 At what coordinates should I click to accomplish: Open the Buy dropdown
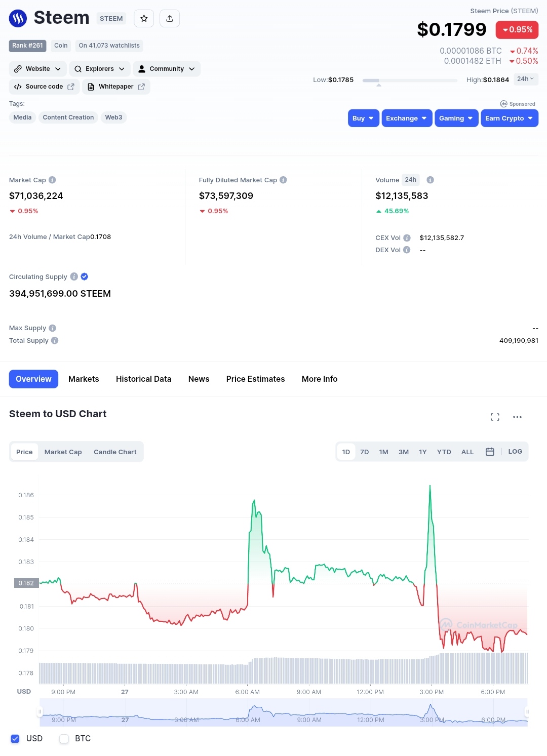[x=363, y=118]
